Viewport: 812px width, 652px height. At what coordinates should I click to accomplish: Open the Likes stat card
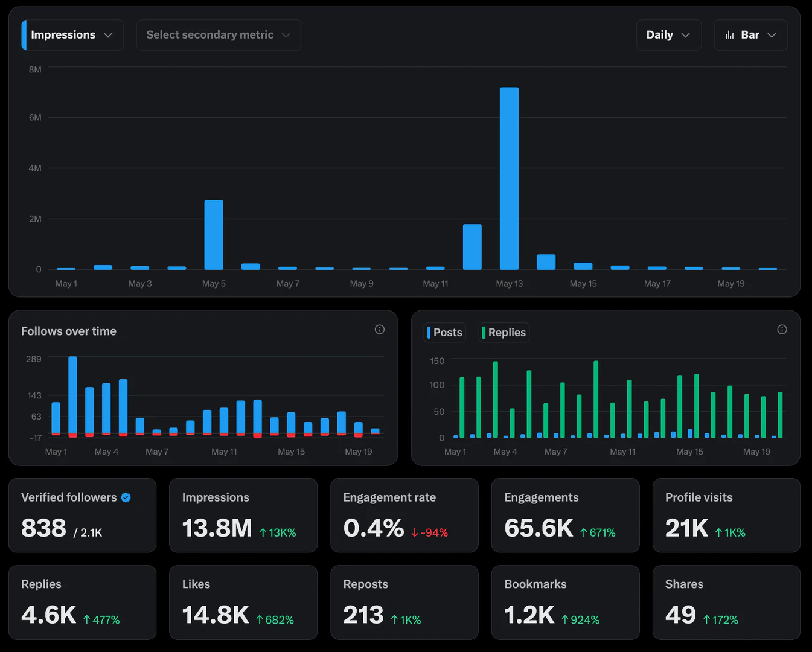point(243,602)
